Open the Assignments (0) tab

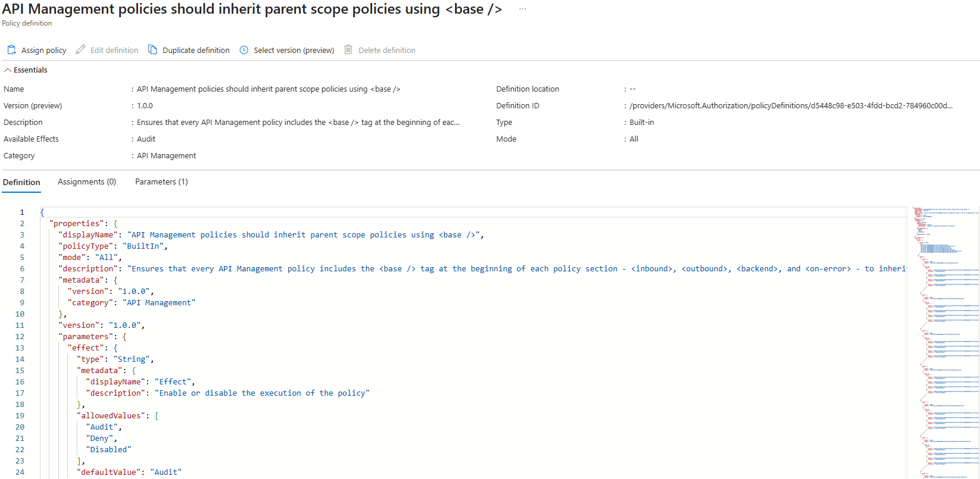click(87, 182)
